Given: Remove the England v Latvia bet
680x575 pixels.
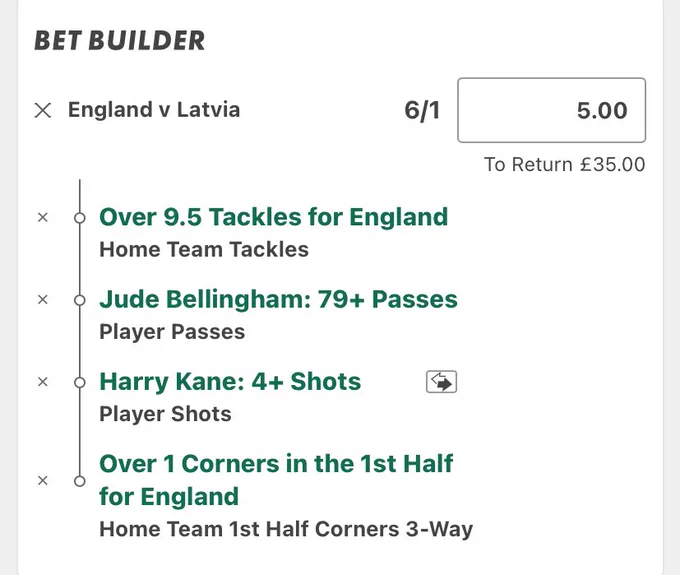Looking at the screenshot, I should pos(43,110).
